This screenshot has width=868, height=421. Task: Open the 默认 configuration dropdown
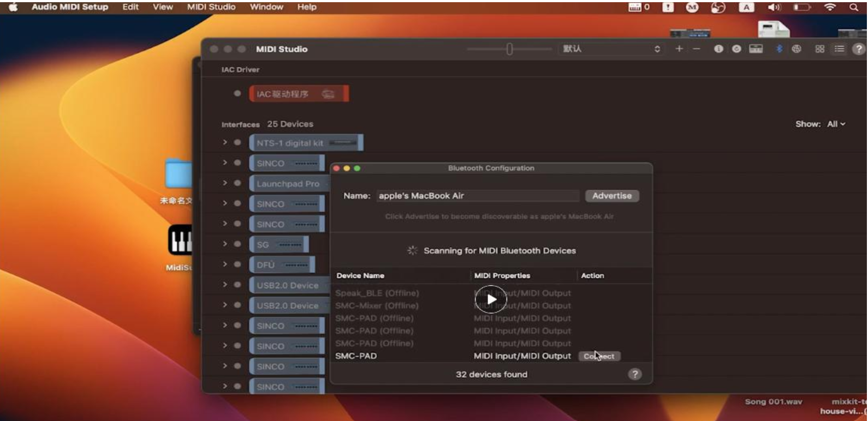click(x=611, y=49)
